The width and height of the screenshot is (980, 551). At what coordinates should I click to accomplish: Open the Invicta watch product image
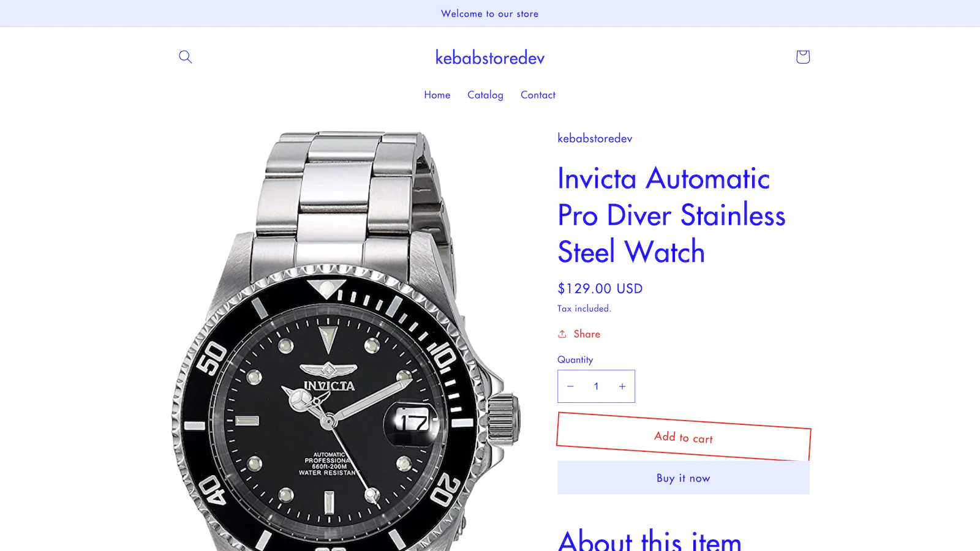click(346, 341)
